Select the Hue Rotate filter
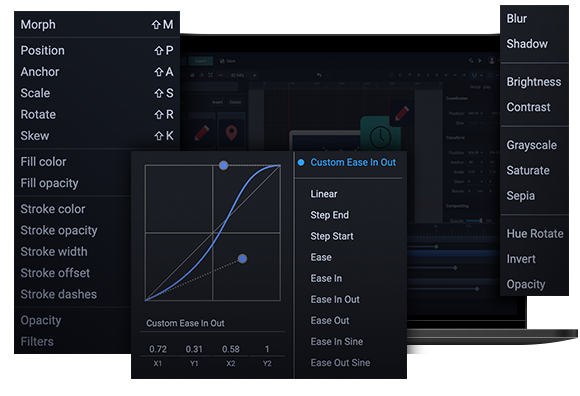This screenshot has height=396, width=580. [x=535, y=234]
